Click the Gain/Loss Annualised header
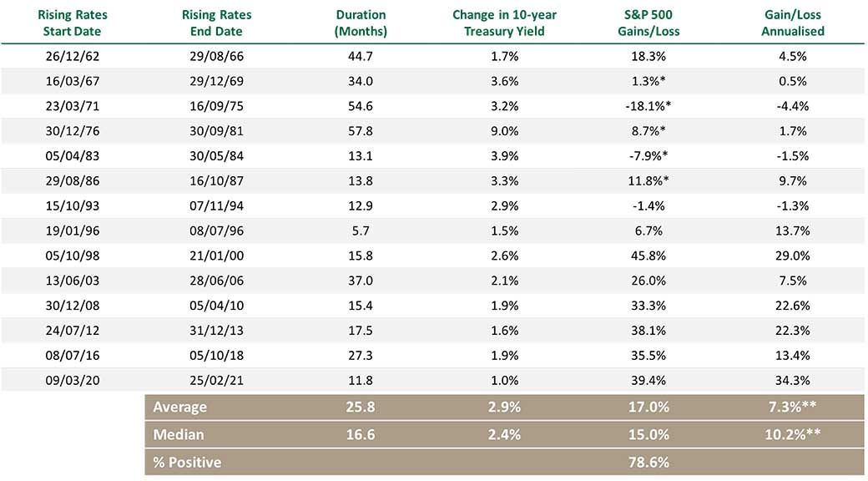 pyautogui.click(x=793, y=23)
